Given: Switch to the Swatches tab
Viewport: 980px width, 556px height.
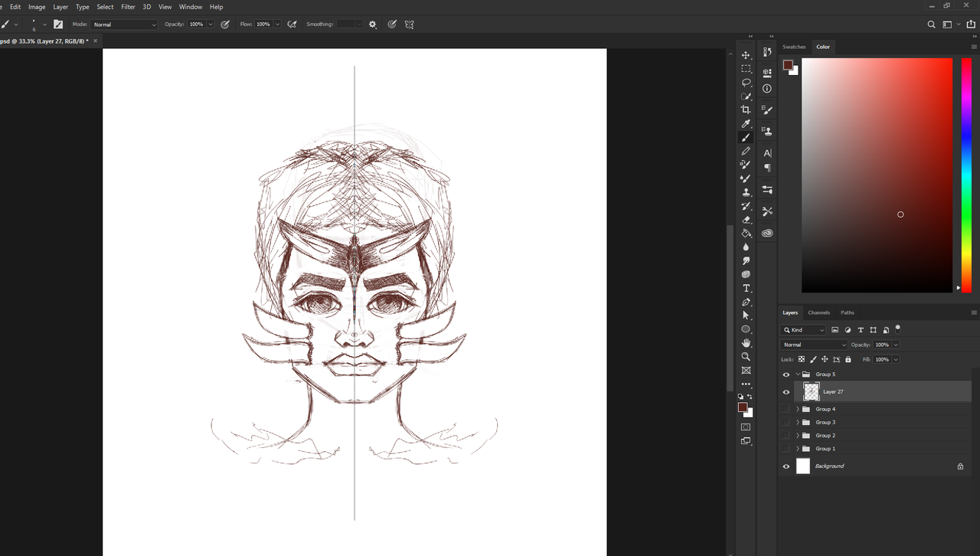Looking at the screenshot, I should click(x=794, y=47).
